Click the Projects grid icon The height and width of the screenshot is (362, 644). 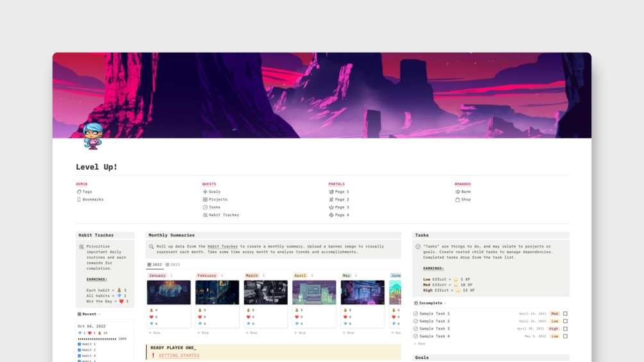(205, 199)
